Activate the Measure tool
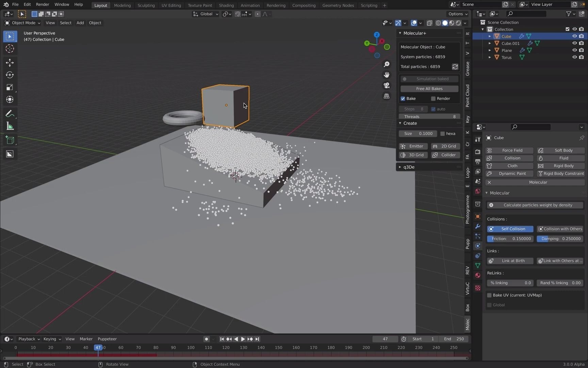588x368 pixels. coord(10,126)
